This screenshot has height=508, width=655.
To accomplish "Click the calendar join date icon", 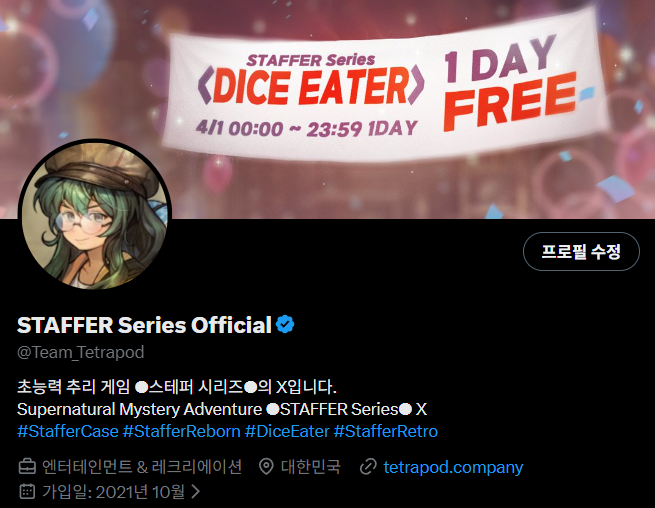I will pyautogui.click(x=27, y=491).
